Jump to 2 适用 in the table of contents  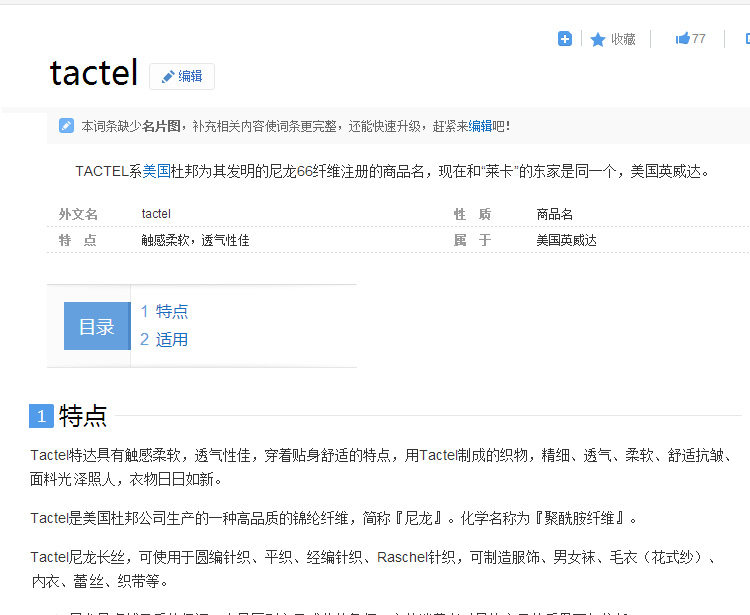click(164, 339)
